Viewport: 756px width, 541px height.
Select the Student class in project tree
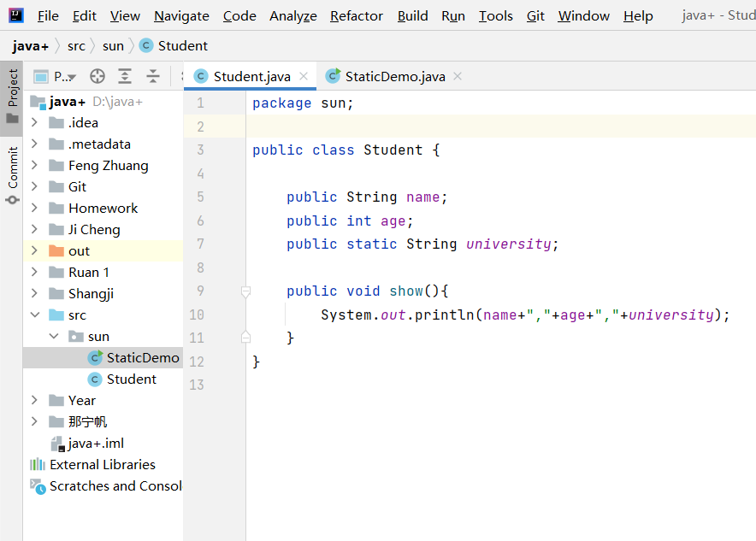pos(131,379)
